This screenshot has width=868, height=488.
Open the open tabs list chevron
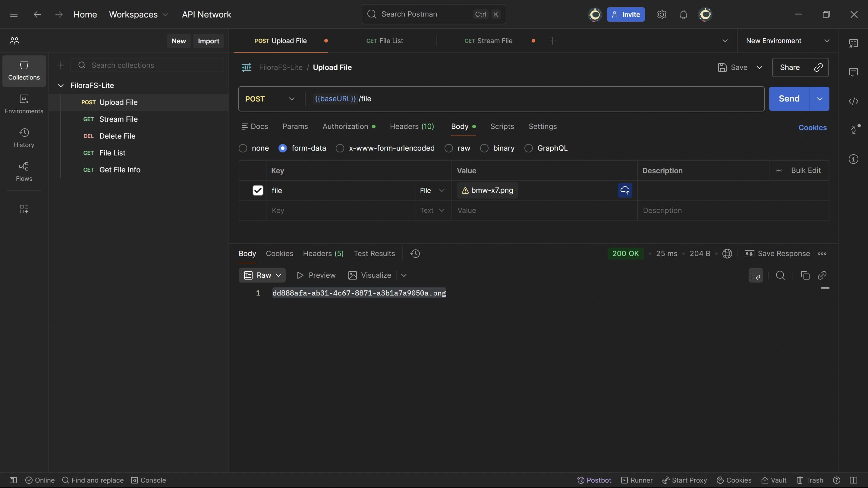pyautogui.click(x=725, y=41)
